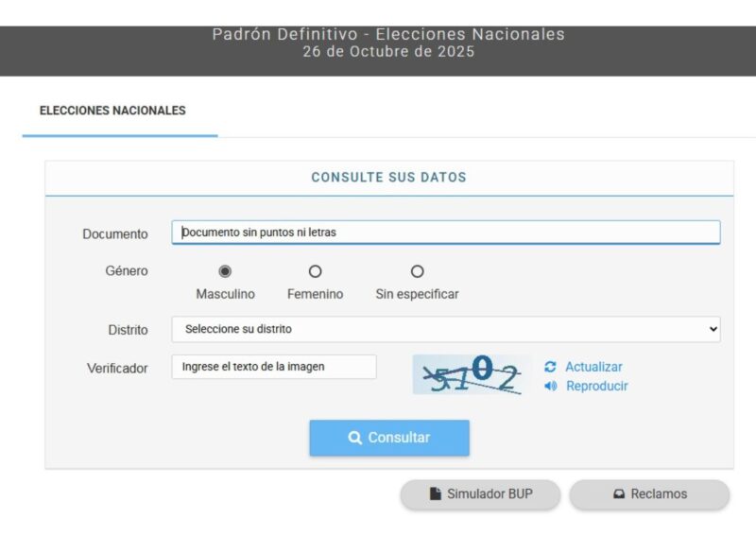Click the captcha verification image
The image size is (756, 553).
pyautogui.click(x=472, y=374)
